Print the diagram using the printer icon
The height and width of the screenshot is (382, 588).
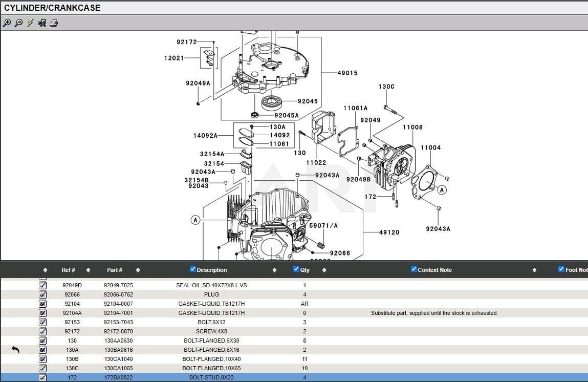click(54, 23)
